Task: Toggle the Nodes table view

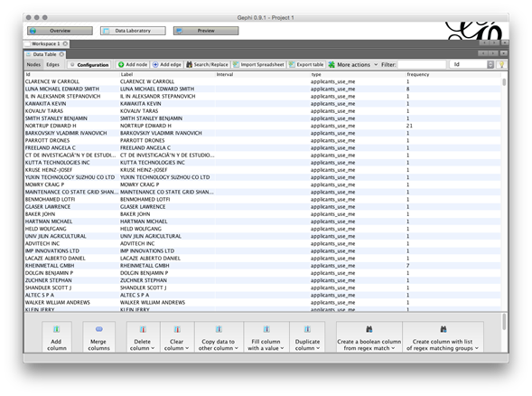Action: [33, 64]
